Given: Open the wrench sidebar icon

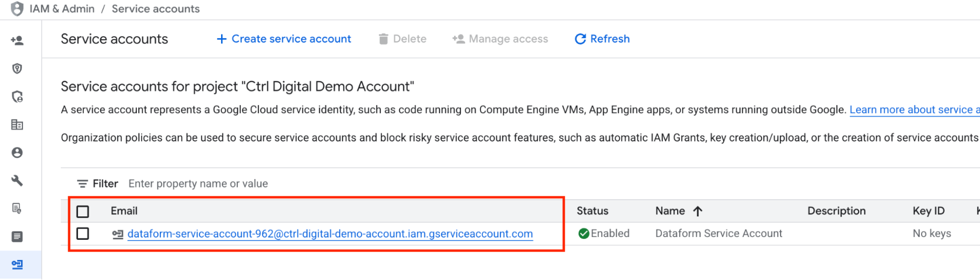Looking at the screenshot, I should pyautogui.click(x=17, y=181).
